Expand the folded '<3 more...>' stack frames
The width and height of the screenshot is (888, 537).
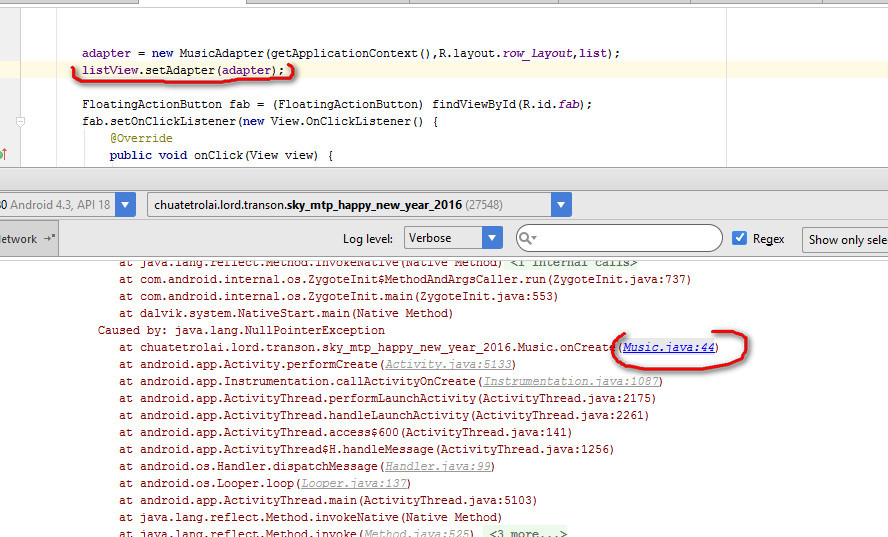tap(526, 534)
